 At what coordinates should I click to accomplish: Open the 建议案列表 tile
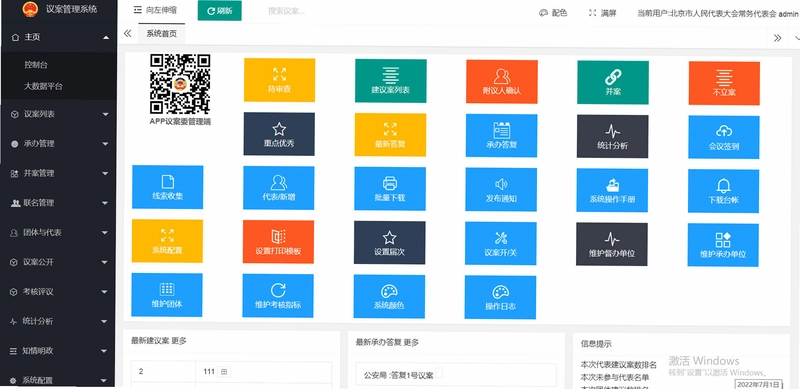tap(390, 81)
